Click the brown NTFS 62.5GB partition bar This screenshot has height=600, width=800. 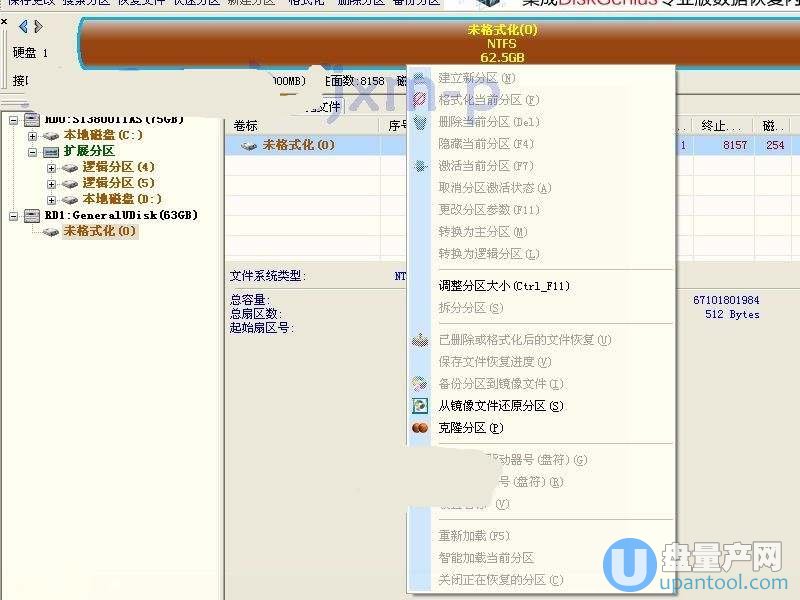point(439,43)
